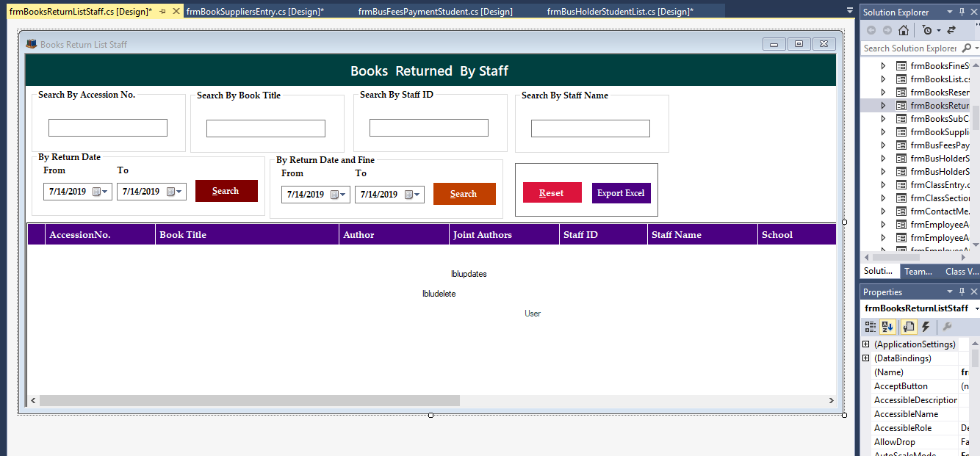Open calendar of By Return Date From picker
Viewport: 980px width, 456px height.
[x=101, y=192]
